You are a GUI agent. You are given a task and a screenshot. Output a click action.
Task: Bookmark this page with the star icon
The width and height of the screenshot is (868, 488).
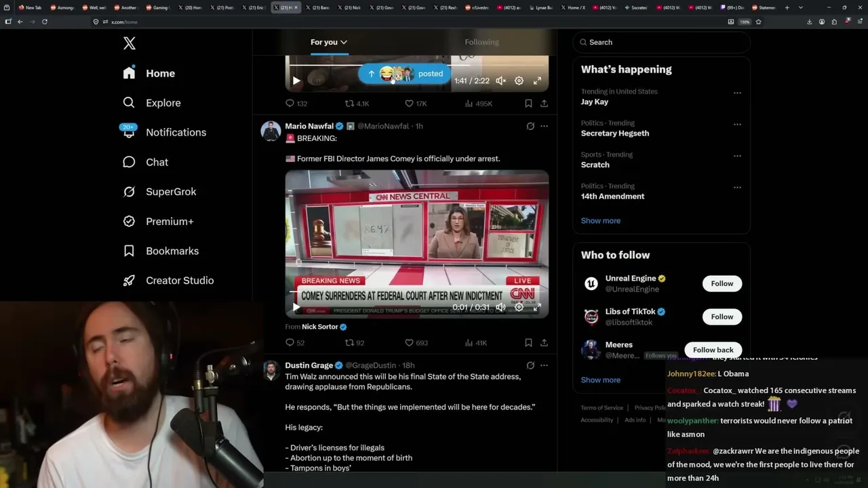[x=758, y=22]
